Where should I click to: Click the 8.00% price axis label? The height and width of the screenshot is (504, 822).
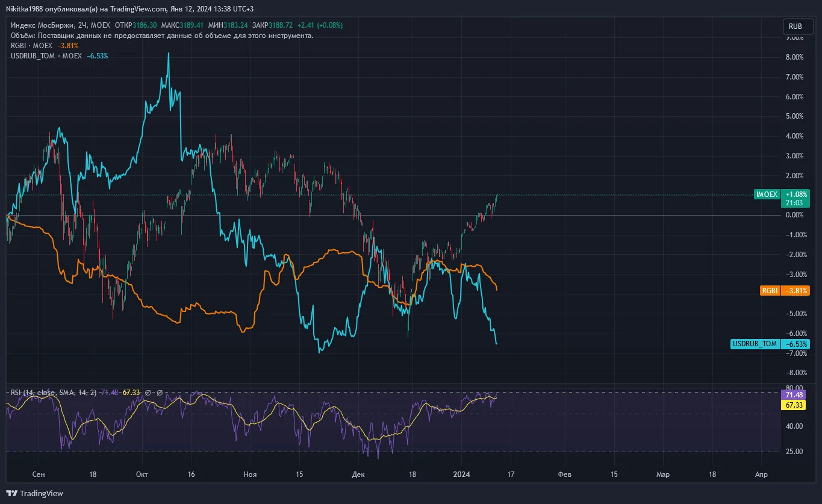click(x=795, y=57)
